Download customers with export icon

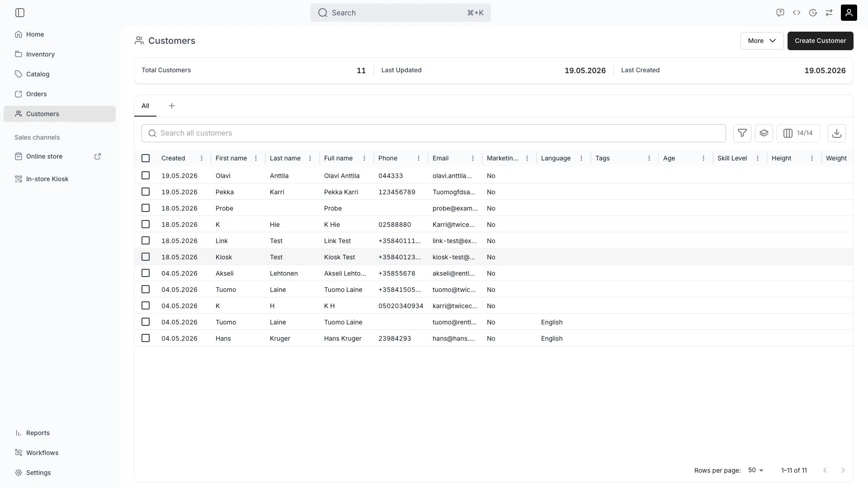coord(836,133)
